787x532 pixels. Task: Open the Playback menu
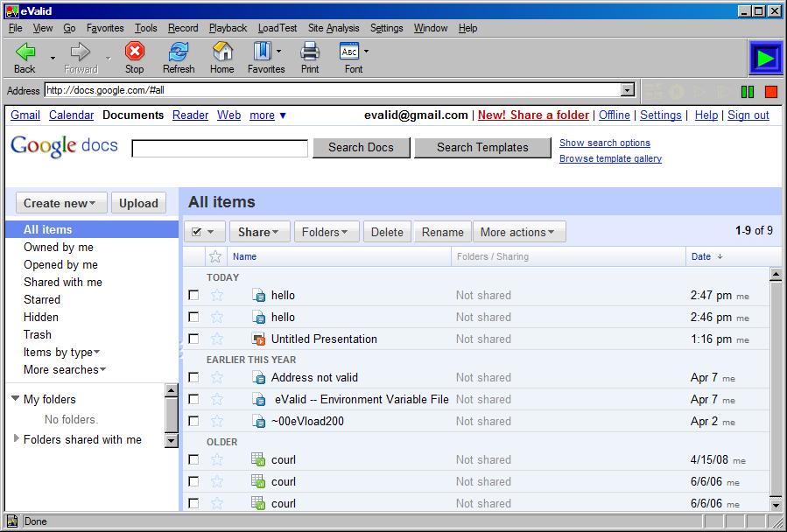click(228, 28)
